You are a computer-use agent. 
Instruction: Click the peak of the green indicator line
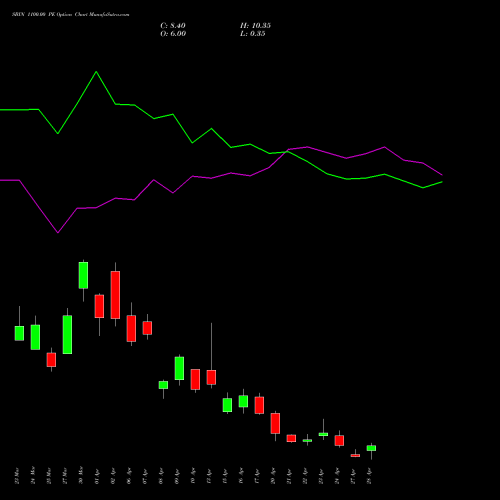coord(96,72)
